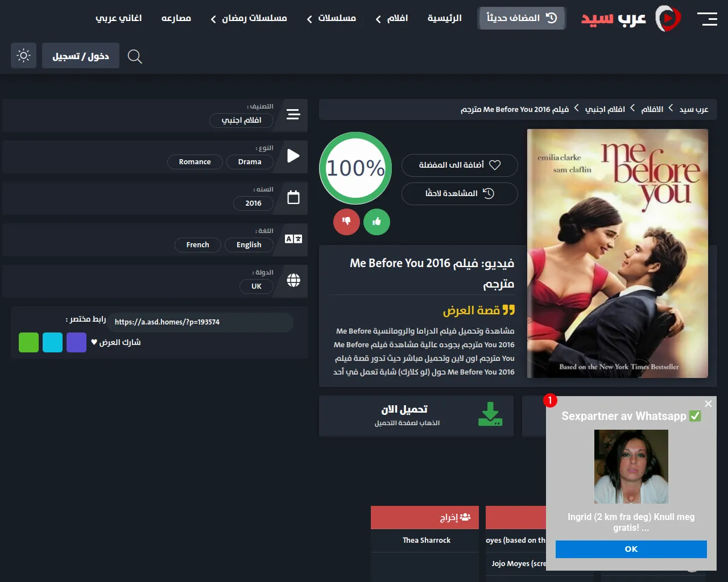The width and height of the screenshot is (728, 582).
Task: Click the green share swatch button
Action: pyautogui.click(x=29, y=343)
